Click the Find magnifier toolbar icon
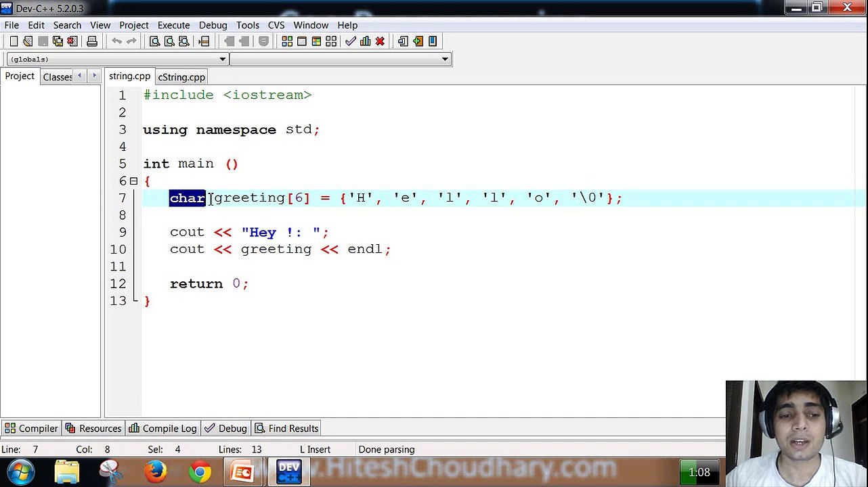 pos(154,41)
